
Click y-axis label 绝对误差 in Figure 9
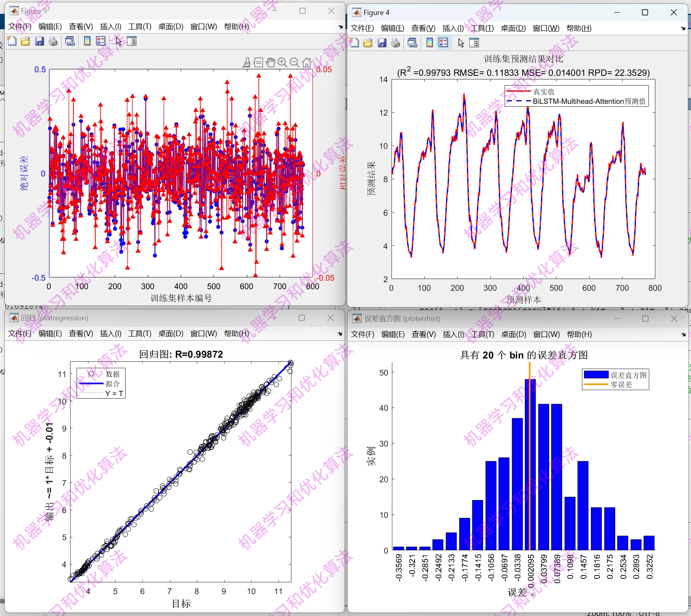point(24,173)
